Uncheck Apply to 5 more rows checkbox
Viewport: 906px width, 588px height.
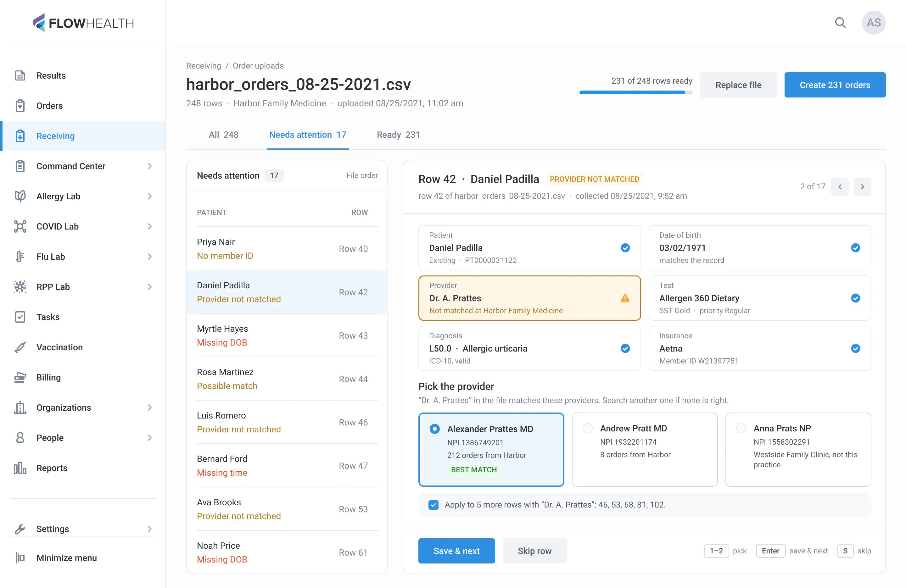point(433,505)
